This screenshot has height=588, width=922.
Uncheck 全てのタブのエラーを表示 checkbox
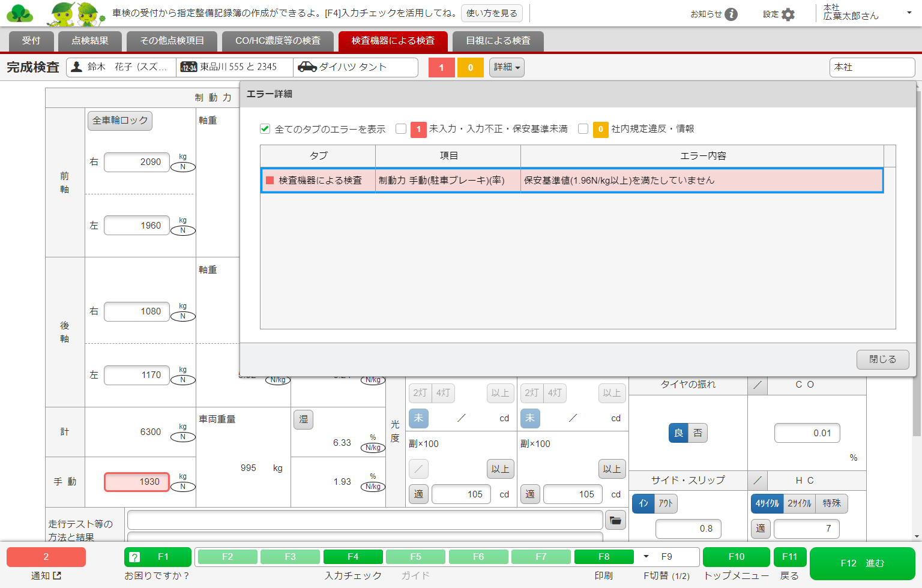(265, 128)
